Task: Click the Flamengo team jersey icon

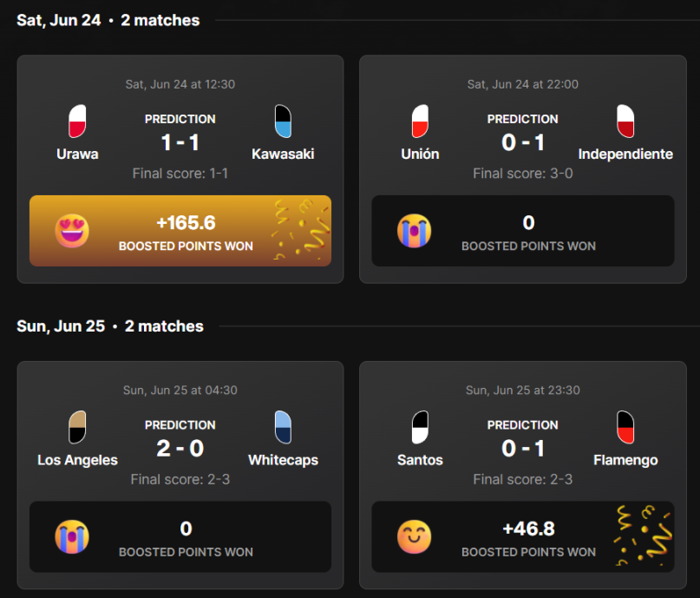Action: [x=625, y=427]
